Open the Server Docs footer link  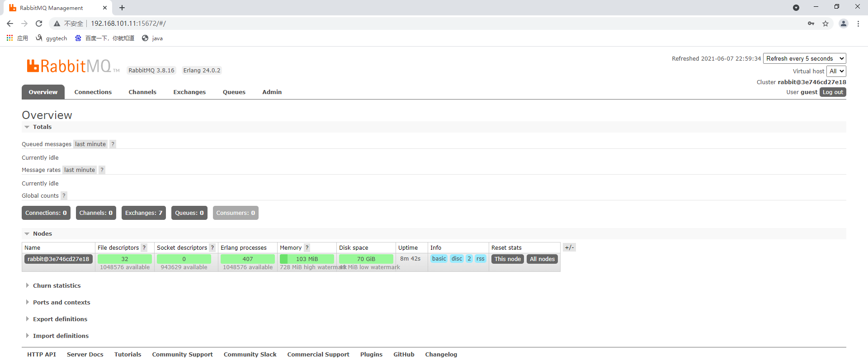[85, 354]
